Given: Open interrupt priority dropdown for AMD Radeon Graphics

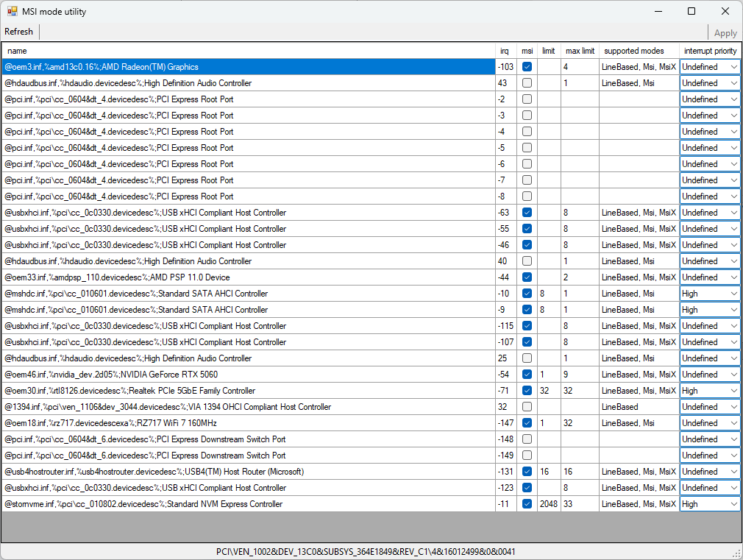Looking at the screenshot, I should coord(710,67).
